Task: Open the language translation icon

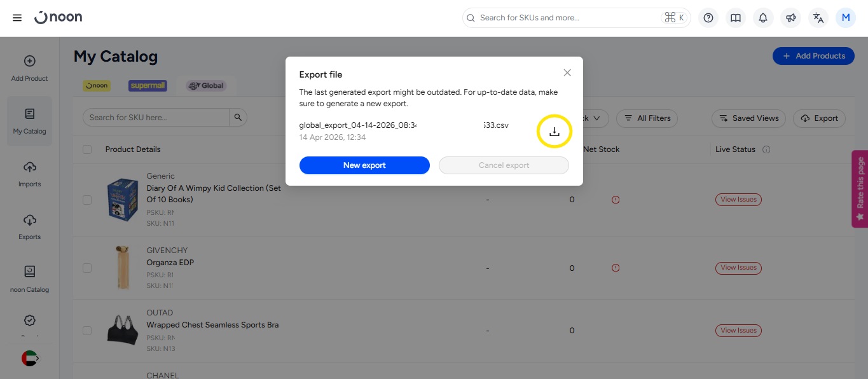Action: pos(818,18)
